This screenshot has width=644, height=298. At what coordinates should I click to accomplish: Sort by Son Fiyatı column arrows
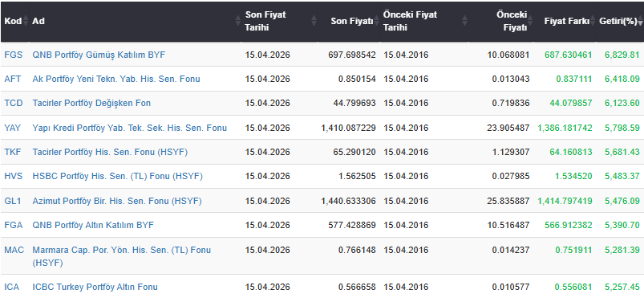point(377,21)
